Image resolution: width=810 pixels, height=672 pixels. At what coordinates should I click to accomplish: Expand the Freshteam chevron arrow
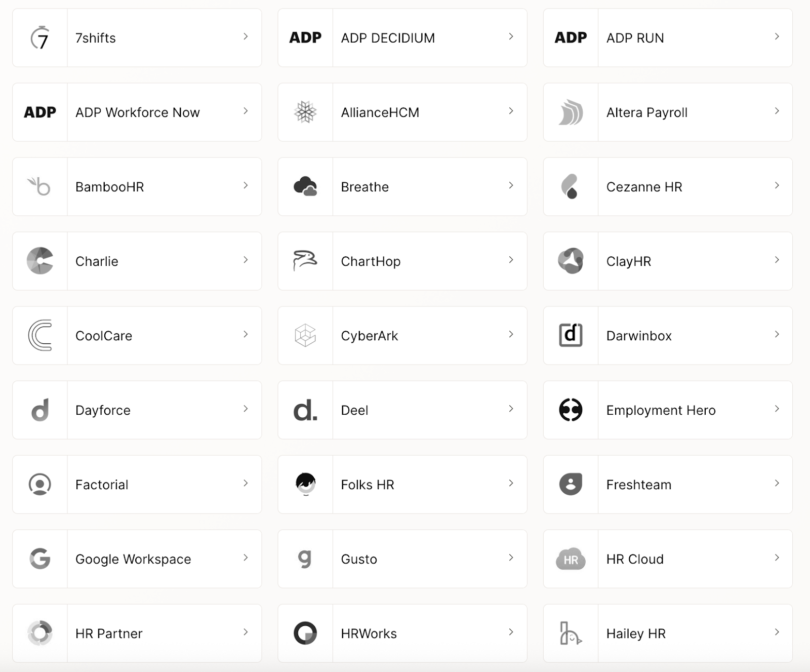(x=777, y=483)
